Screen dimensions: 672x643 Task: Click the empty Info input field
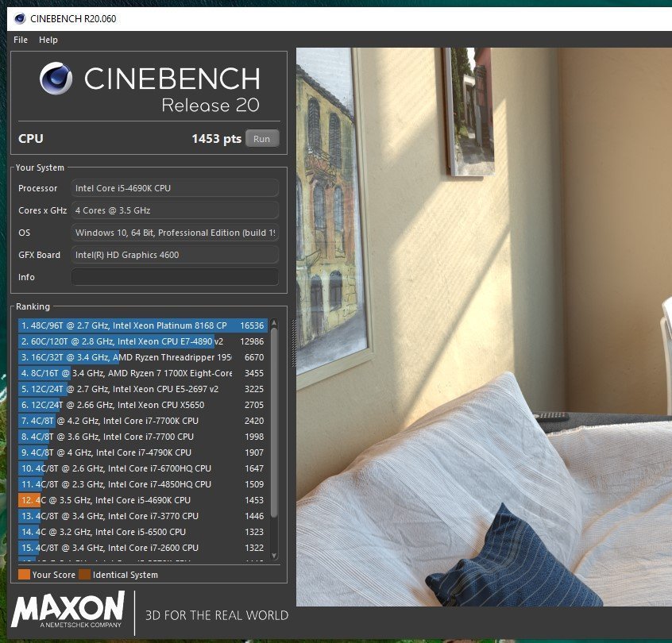tap(175, 277)
